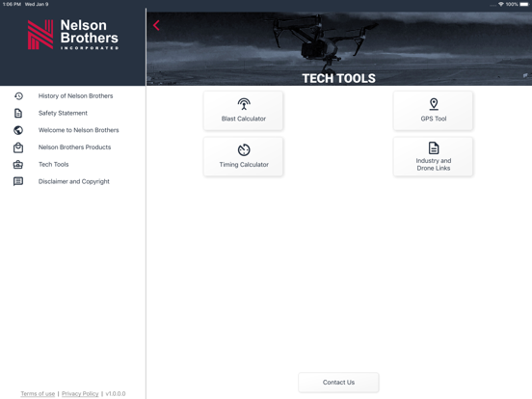Click the Contact Us button

[x=338, y=383]
